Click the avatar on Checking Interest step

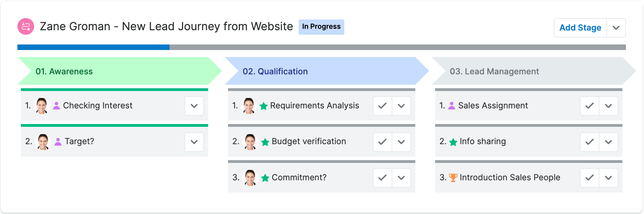pos(42,106)
